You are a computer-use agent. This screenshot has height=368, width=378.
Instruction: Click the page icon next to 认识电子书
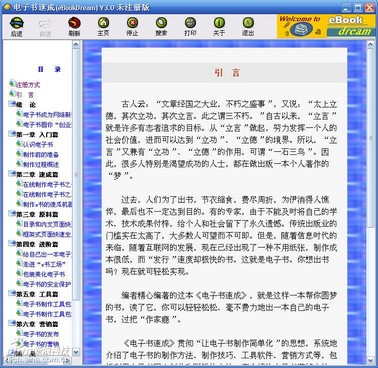19,144
